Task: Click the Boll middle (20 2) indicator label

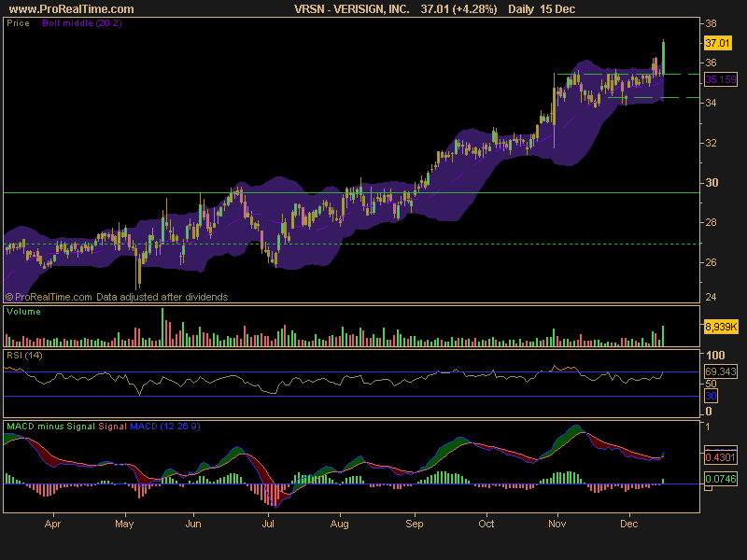Action: pos(82,22)
